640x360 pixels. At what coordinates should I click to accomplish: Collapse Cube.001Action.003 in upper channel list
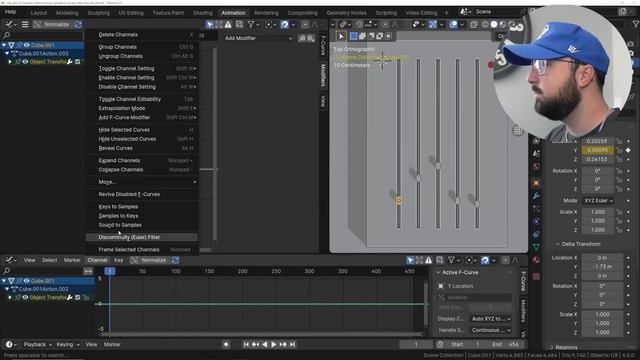pyautogui.click(x=7, y=53)
